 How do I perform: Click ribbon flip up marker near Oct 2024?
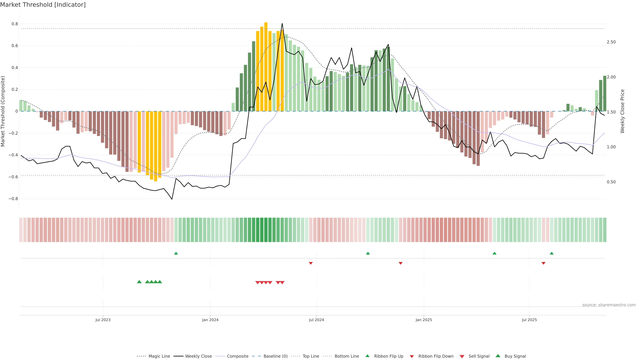368,253
